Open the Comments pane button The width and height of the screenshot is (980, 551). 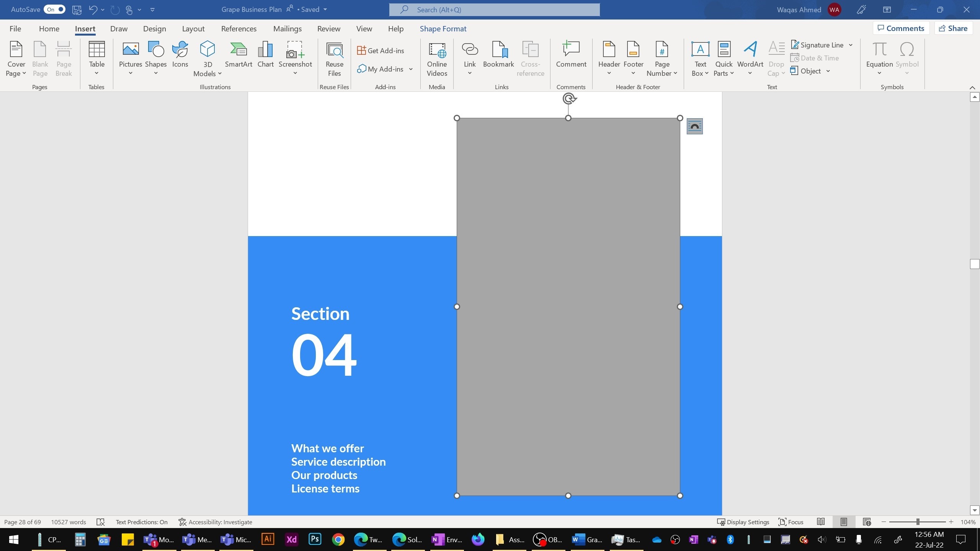point(901,28)
